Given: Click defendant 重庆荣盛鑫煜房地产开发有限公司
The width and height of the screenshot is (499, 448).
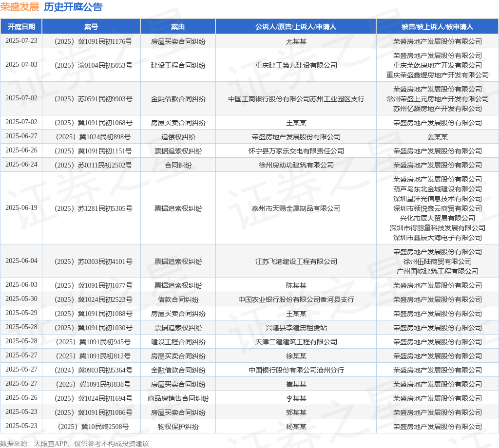Looking at the screenshot, I should point(437,75).
